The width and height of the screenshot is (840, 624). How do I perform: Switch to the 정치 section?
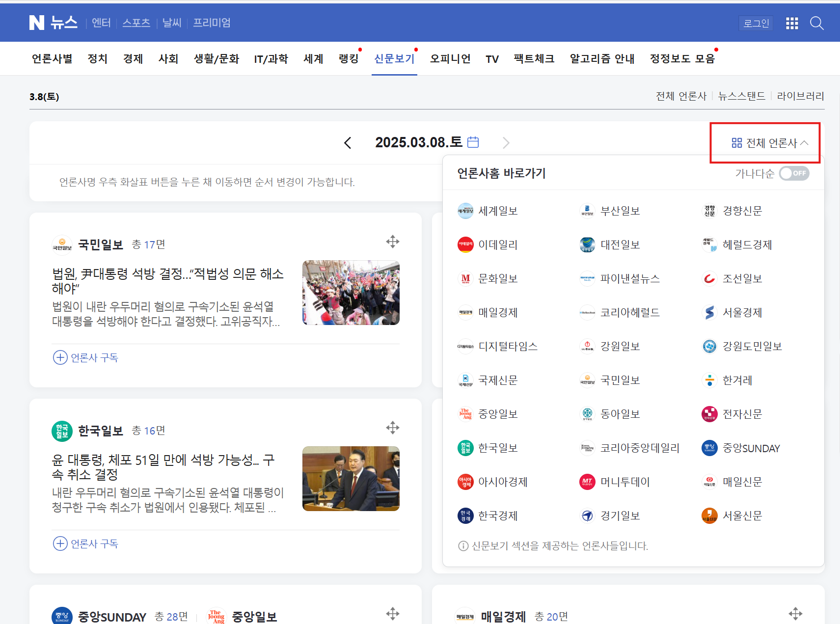coord(97,59)
